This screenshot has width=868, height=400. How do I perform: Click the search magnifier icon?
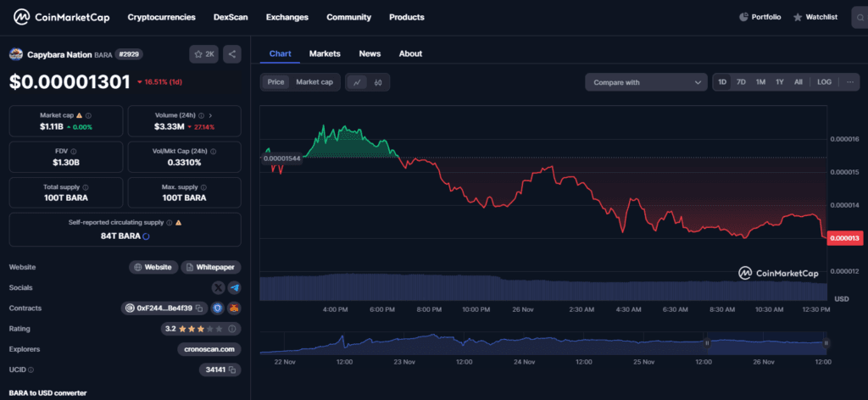coord(859,17)
